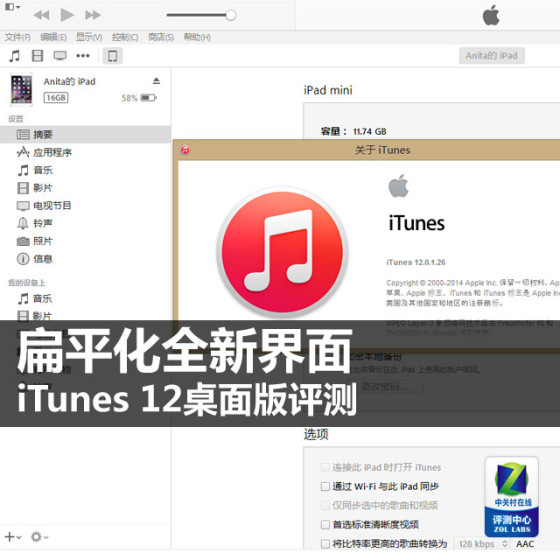Click the film icon beside 影片 under 设置
This screenshot has height=560, width=560.
pos(23,188)
